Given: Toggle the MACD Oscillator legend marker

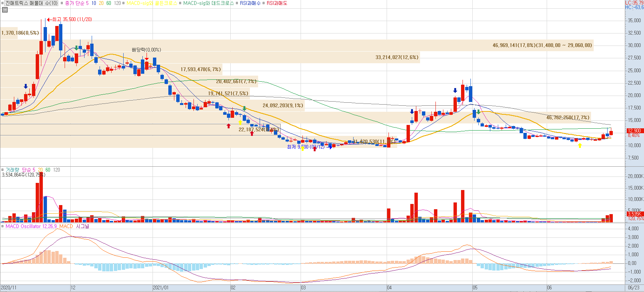Looking at the screenshot, I should 3,226.
